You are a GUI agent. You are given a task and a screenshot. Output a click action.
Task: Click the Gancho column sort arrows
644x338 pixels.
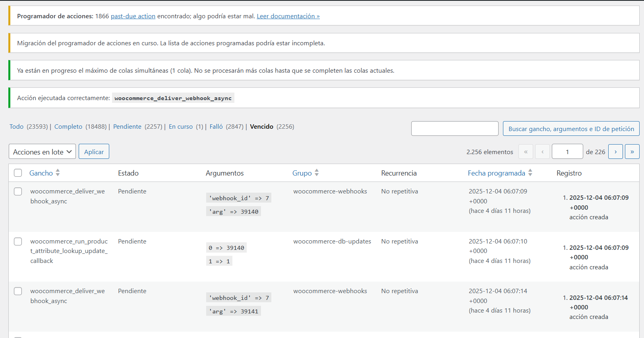[x=58, y=173]
